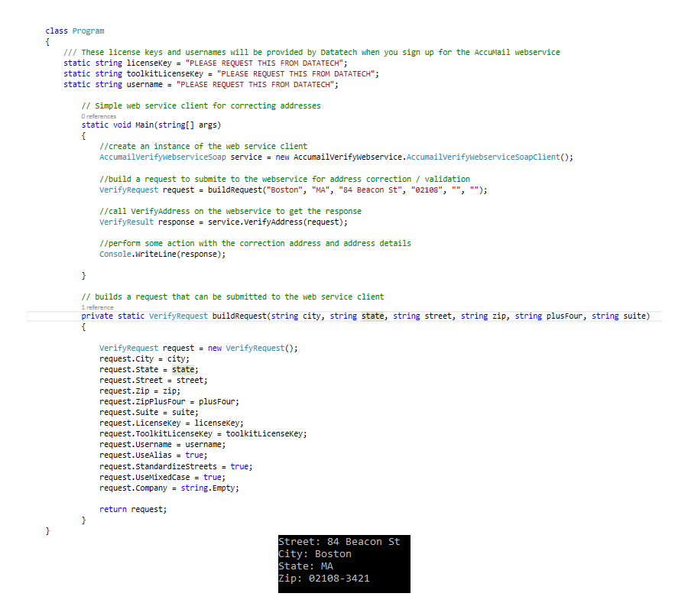Click console output line 'State: MA'
Viewport: 688px width, 616px height.
306,566
